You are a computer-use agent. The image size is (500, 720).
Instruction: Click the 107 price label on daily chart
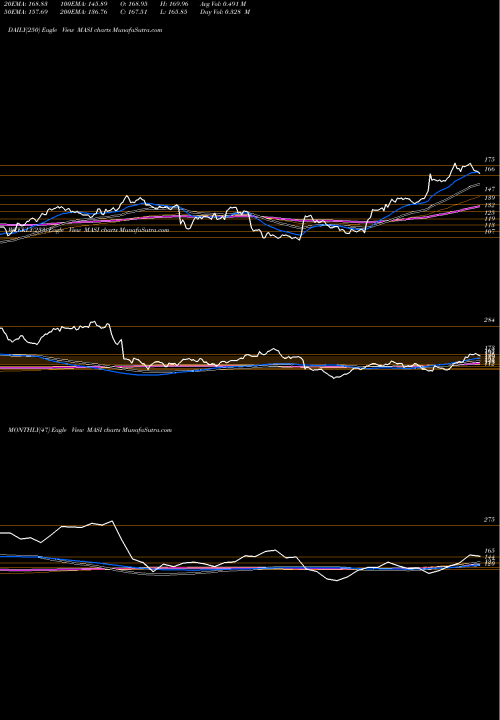[489, 231]
